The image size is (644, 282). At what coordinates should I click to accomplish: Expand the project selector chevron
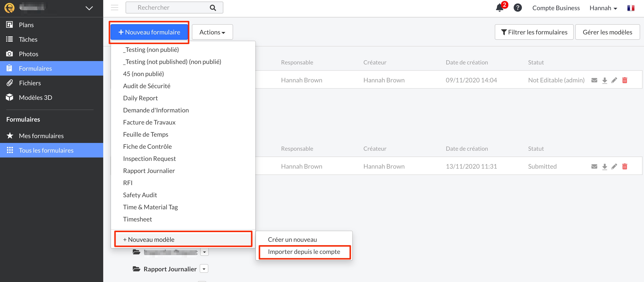[x=89, y=8]
